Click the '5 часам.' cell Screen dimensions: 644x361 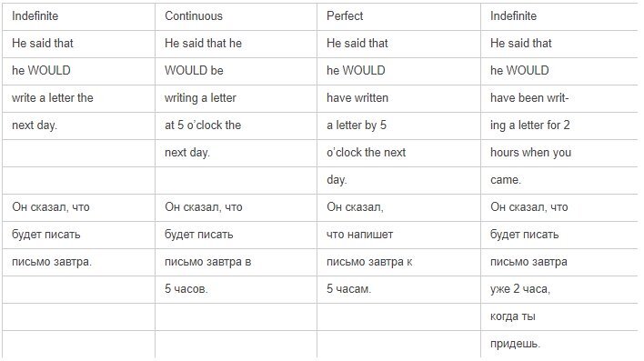(x=398, y=289)
